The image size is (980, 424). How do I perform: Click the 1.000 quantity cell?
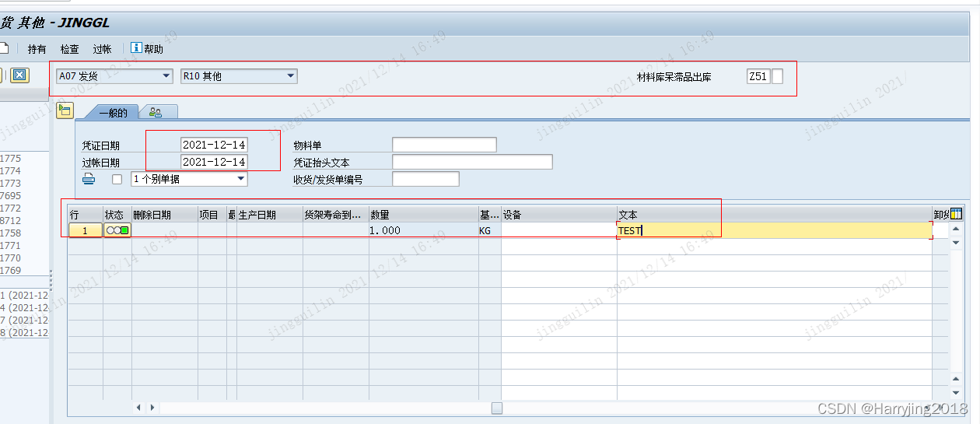423,230
